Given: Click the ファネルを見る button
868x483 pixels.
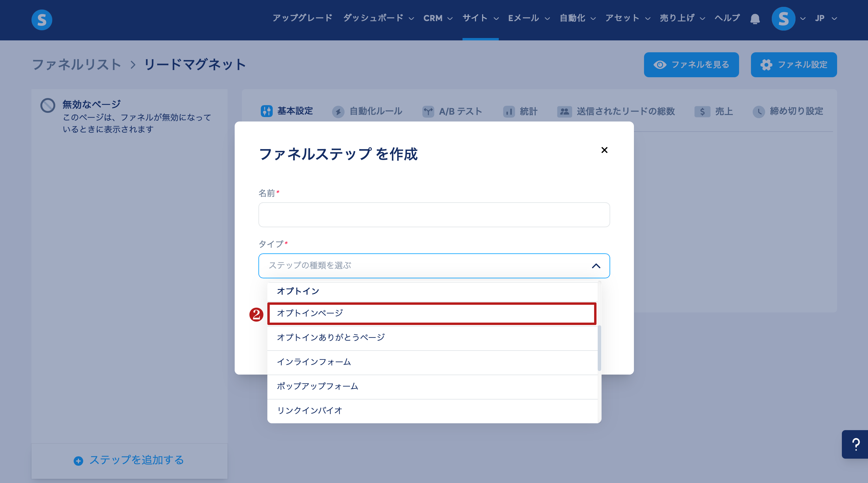Looking at the screenshot, I should pyautogui.click(x=691, y=65).
